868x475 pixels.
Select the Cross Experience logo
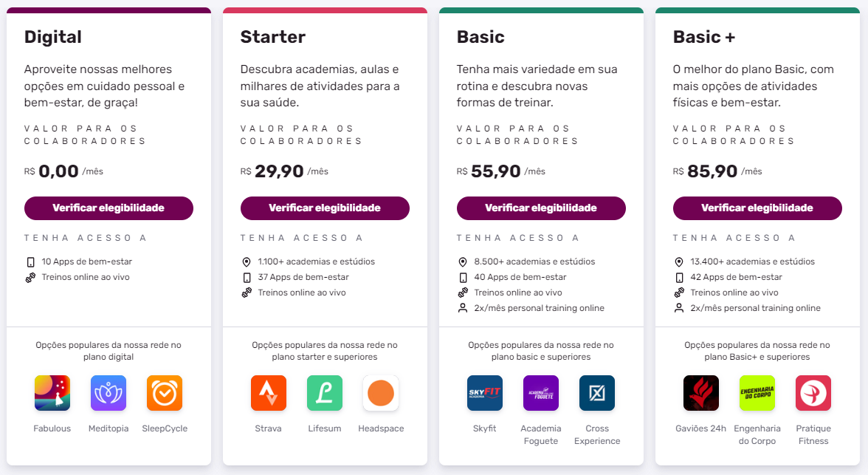click(597, 393)
